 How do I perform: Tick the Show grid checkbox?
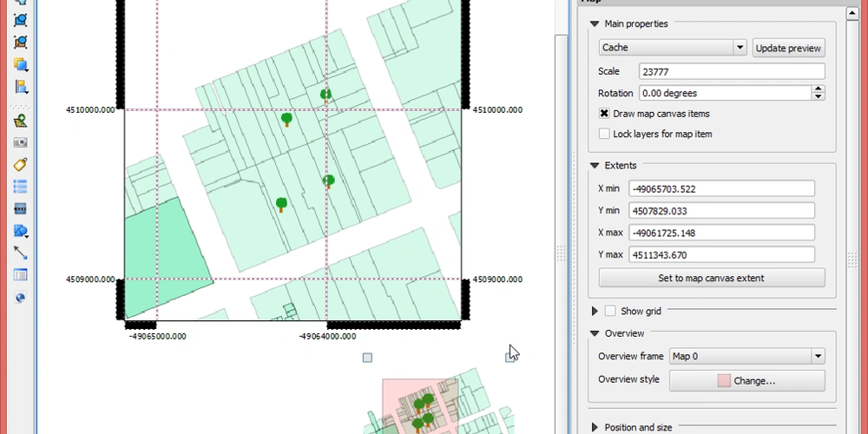click(x=610, y=311)
